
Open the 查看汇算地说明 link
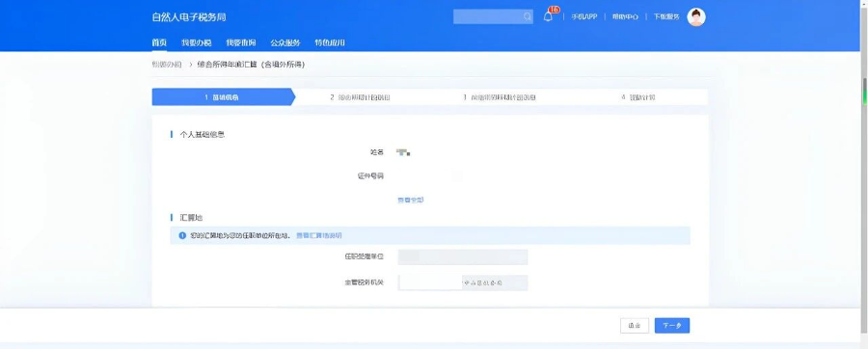[319, 235]
